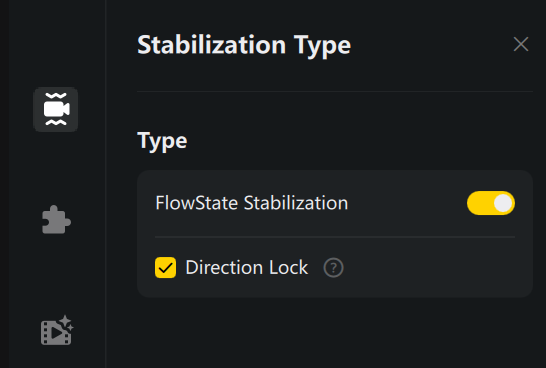Click the FlowState Stabilization label

pyautogui.click(x=252, y=203)
